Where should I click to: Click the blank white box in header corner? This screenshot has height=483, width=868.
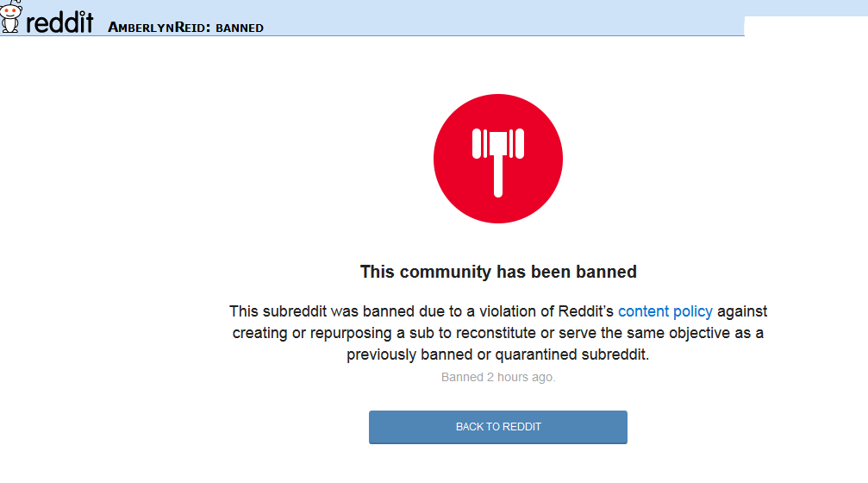(806, 26)
